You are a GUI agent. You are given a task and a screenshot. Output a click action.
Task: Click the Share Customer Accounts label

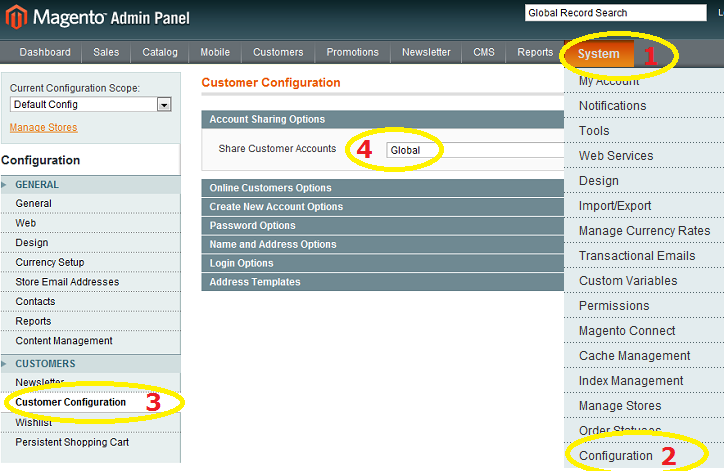pos(277,149)
